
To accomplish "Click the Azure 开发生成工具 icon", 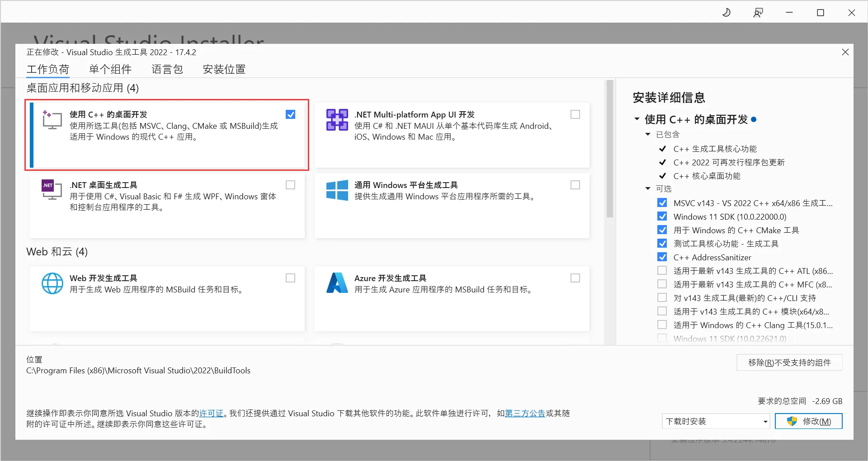I will click(x=336, y=283).
